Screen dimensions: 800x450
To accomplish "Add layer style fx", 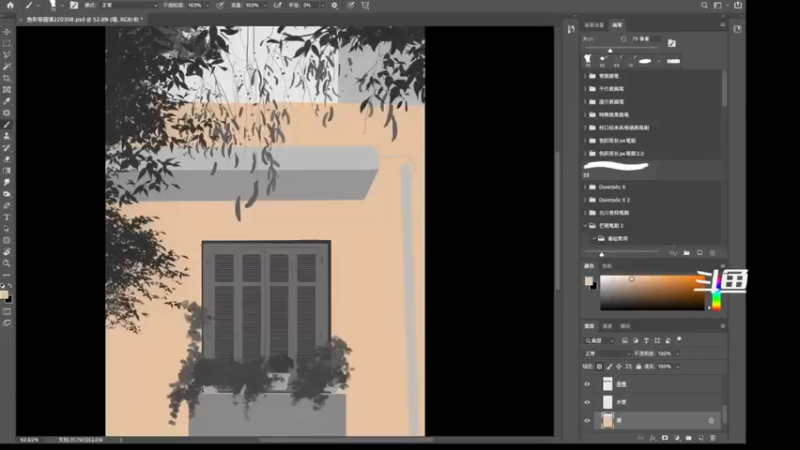I will pyautogui.click(x=653, y=438).
